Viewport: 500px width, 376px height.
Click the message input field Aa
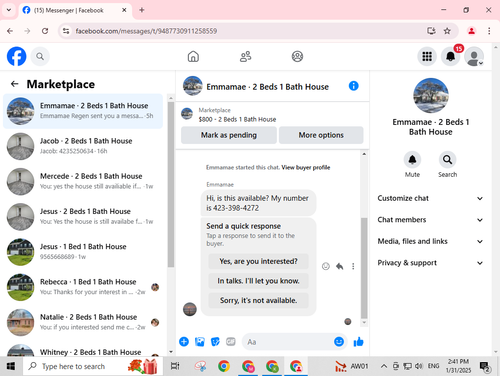288,342
